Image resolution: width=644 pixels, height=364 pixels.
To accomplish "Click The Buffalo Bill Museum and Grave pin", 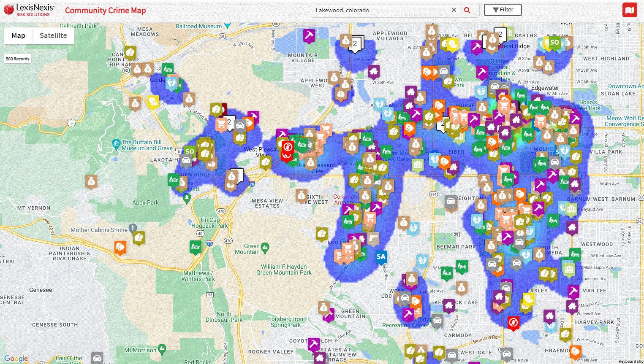I will pos(116,144).
